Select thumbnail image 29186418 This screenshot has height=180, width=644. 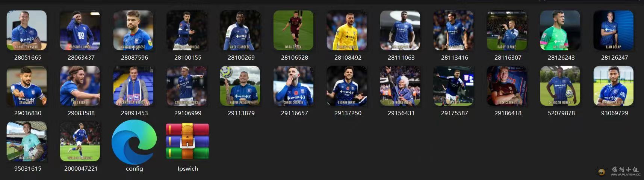(x=507, y=86)
